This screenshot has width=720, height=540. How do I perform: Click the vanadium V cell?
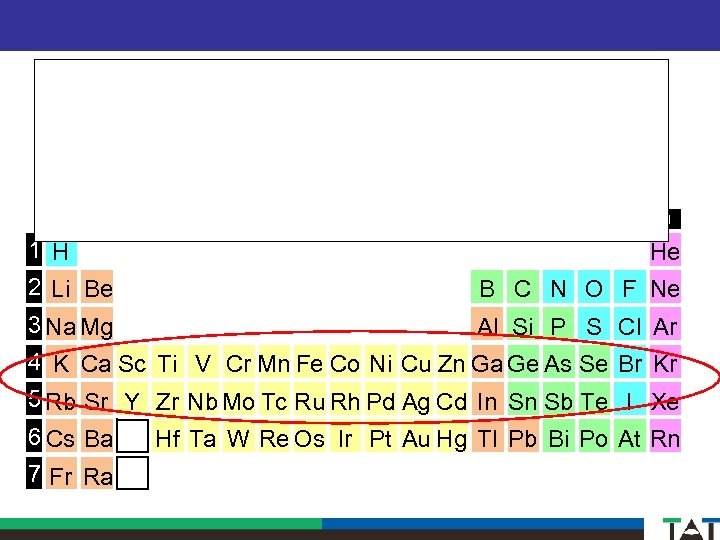pos(203,362)
